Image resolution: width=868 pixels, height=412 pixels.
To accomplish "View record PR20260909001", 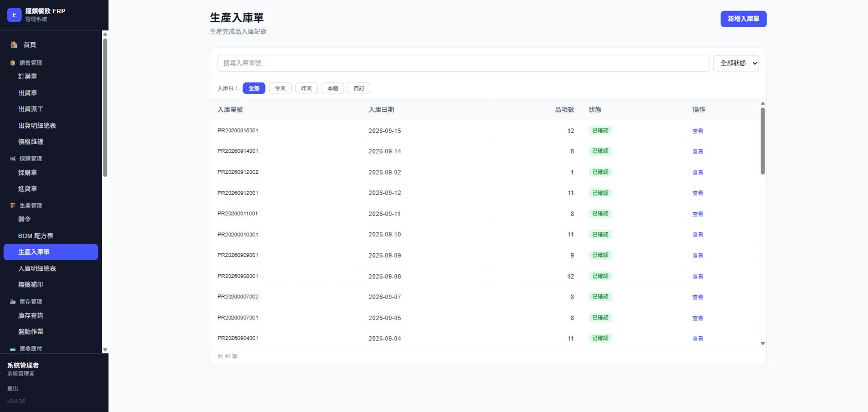I will coord(697,256).
